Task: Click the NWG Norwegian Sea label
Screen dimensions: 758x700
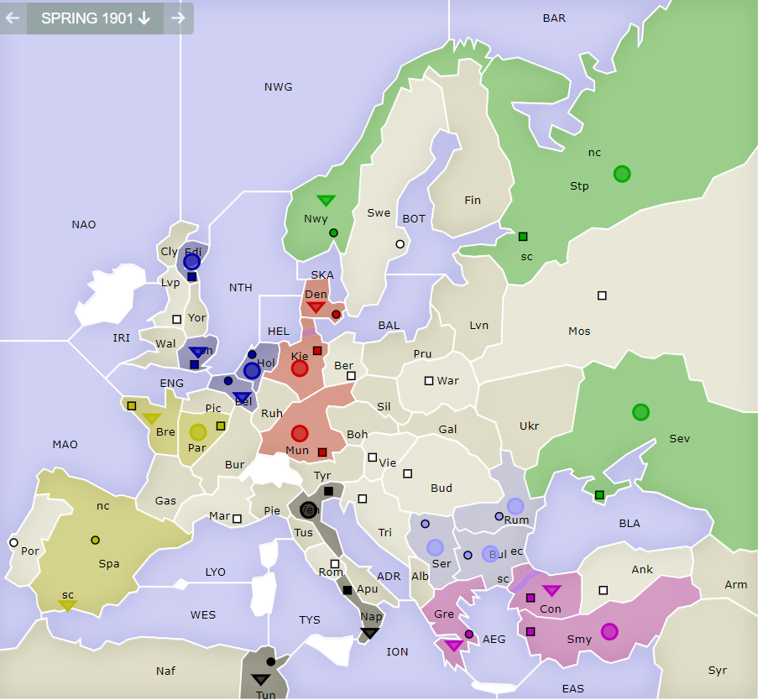Action: click(279, 87)
